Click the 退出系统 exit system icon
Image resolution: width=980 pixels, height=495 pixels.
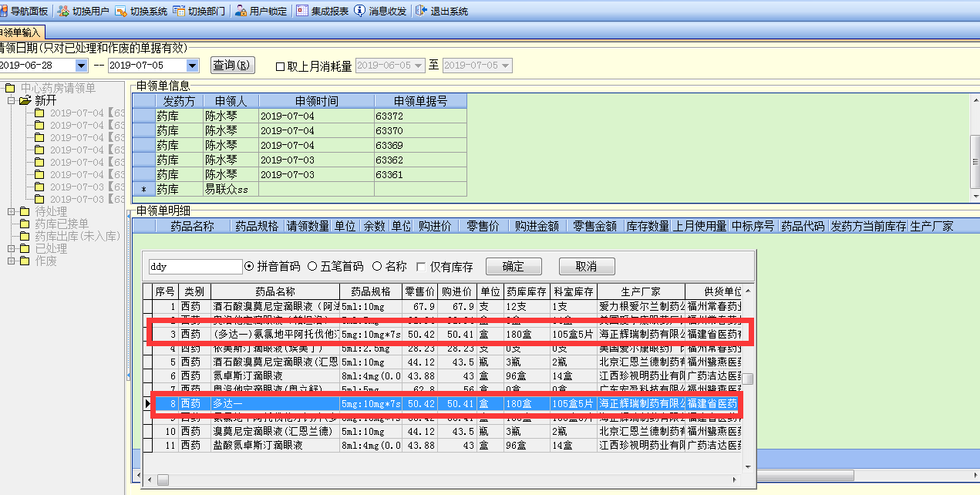click(x=421, y=12)
